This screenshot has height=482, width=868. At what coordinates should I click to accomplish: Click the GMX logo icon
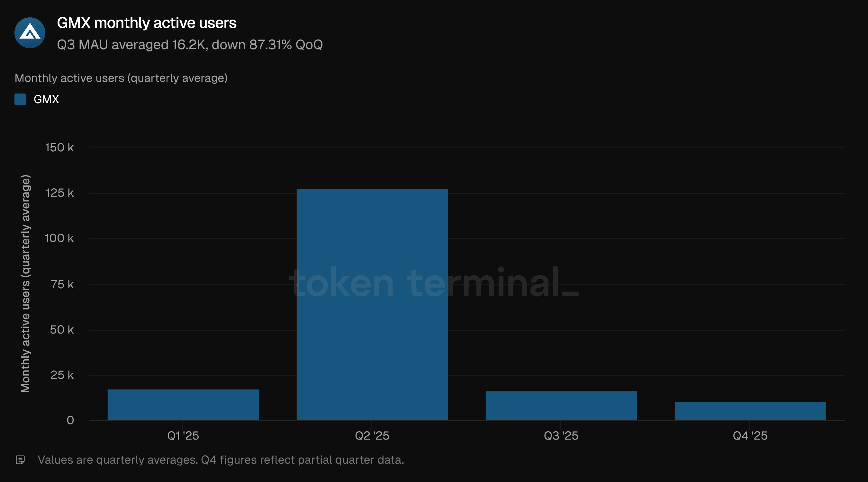30,33
